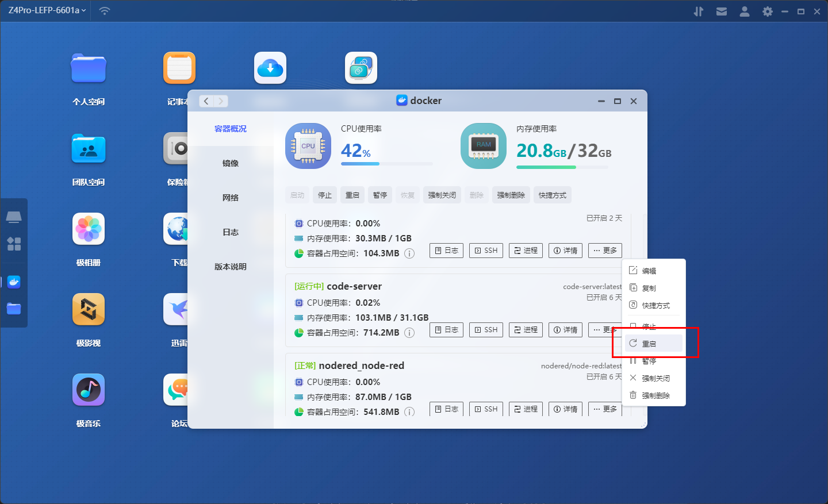Open the 个人空间 folder icon
The image size is (828, 504).
89,68
